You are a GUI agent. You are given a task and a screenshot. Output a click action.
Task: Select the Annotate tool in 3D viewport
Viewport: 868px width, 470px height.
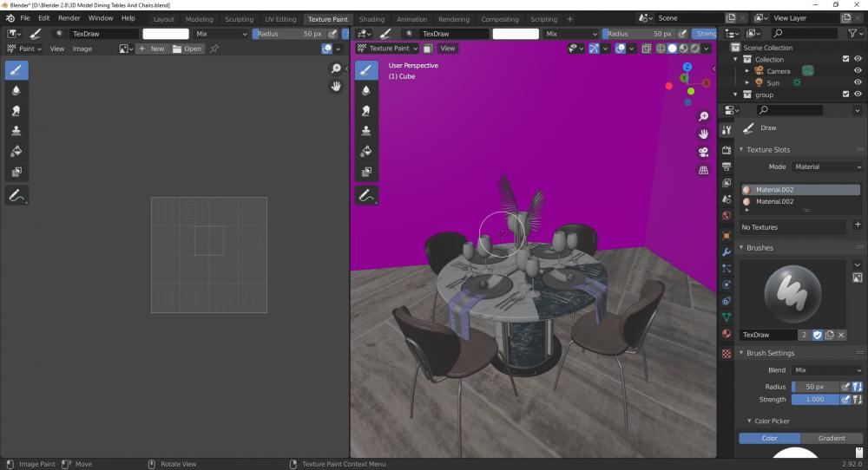tap(365, 196)
